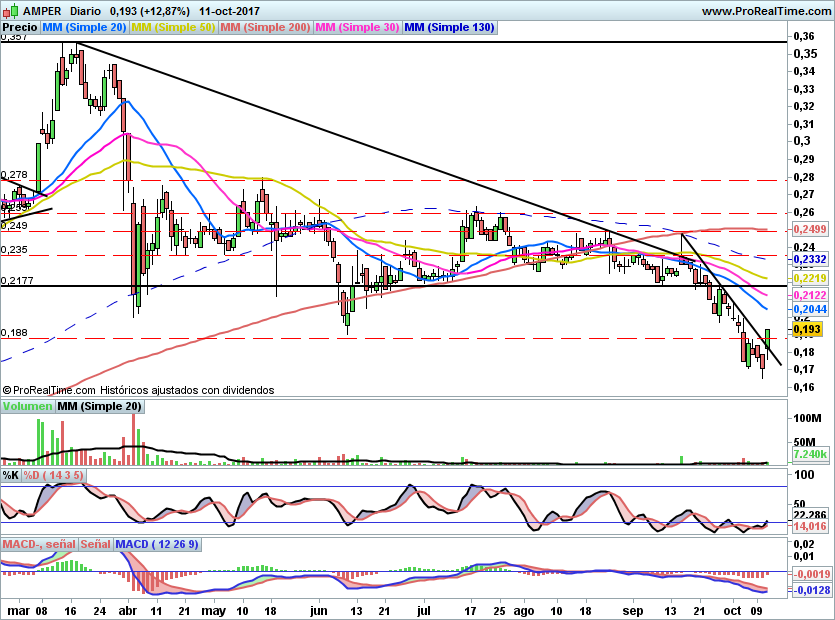835x620 pixels.
Task: Click the oct month label on time axis
Action: [x=733, y=611]
